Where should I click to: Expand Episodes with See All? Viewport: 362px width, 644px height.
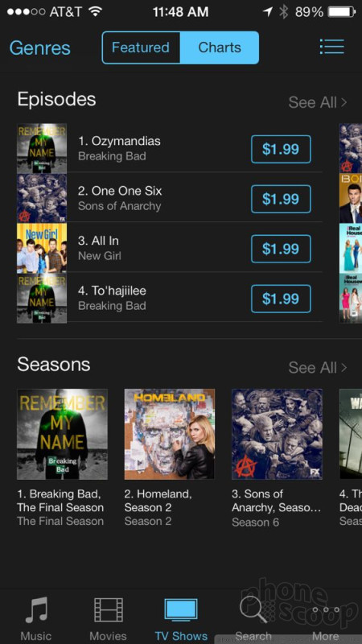318,102
